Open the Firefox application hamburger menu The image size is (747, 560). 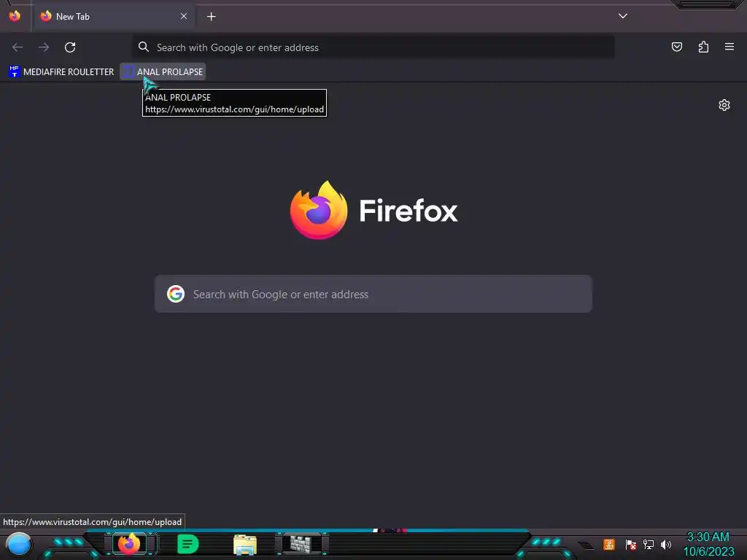point(729,47)
